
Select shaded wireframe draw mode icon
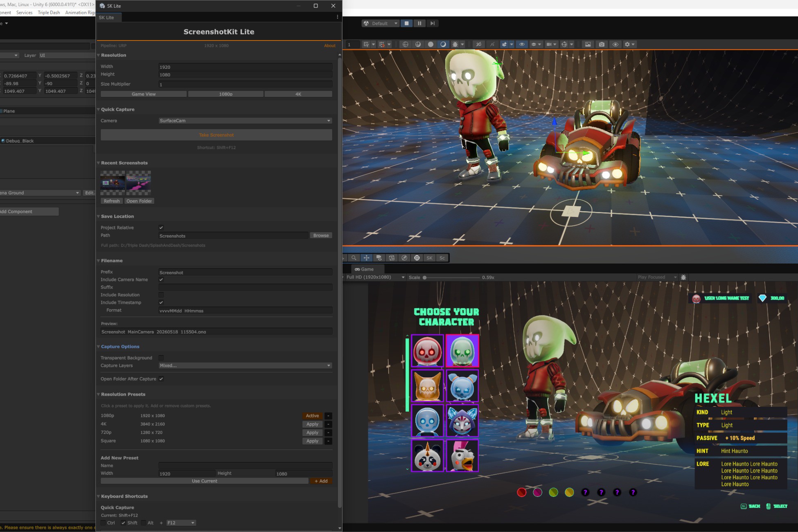pyautogui.click(x=418, y=44)
